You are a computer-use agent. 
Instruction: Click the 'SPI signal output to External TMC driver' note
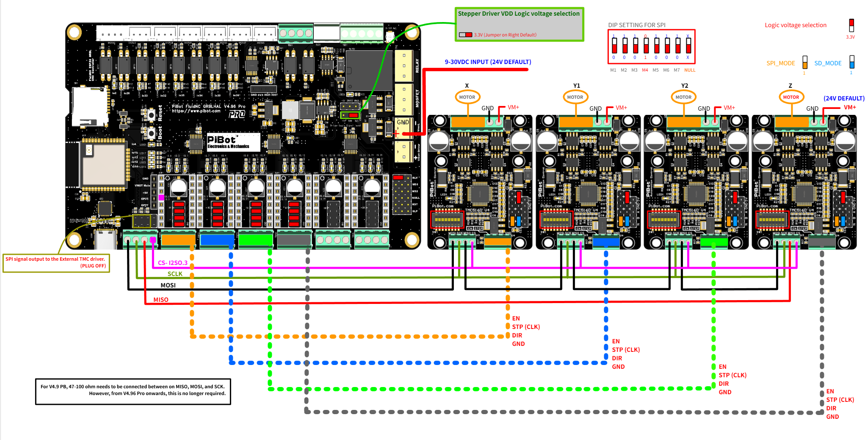(x=56, y=262)
